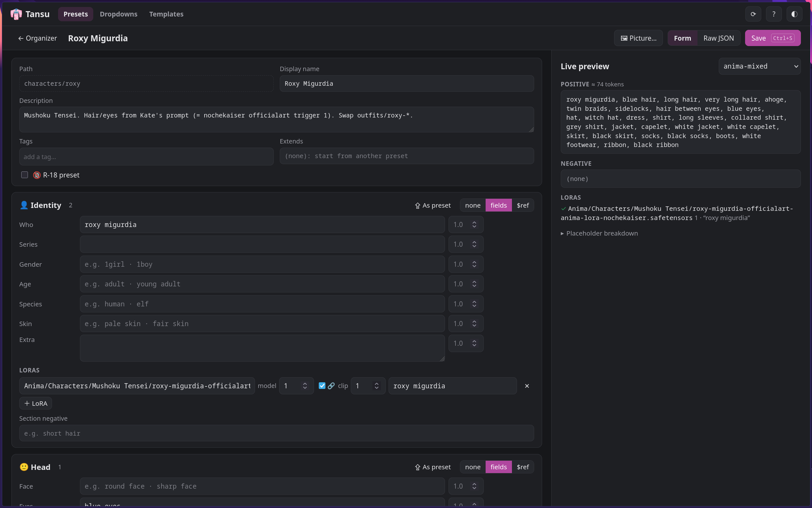Click the reload icon in top bar

pos(753,14)
